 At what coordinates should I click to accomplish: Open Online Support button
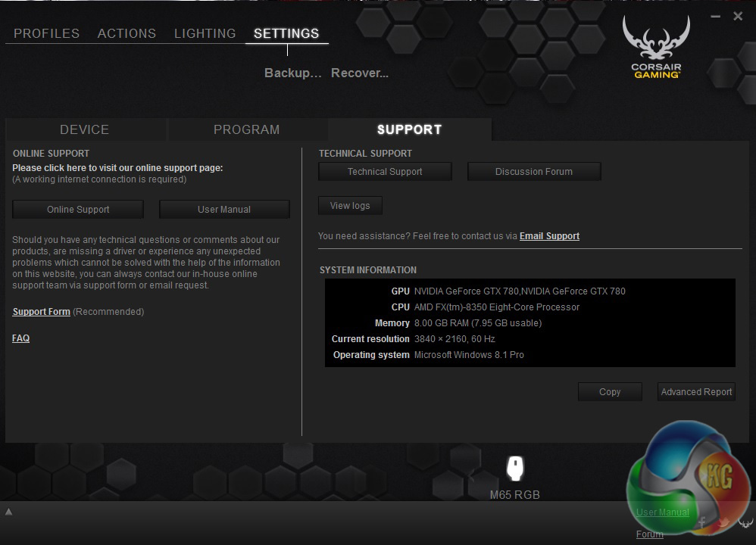78,209
